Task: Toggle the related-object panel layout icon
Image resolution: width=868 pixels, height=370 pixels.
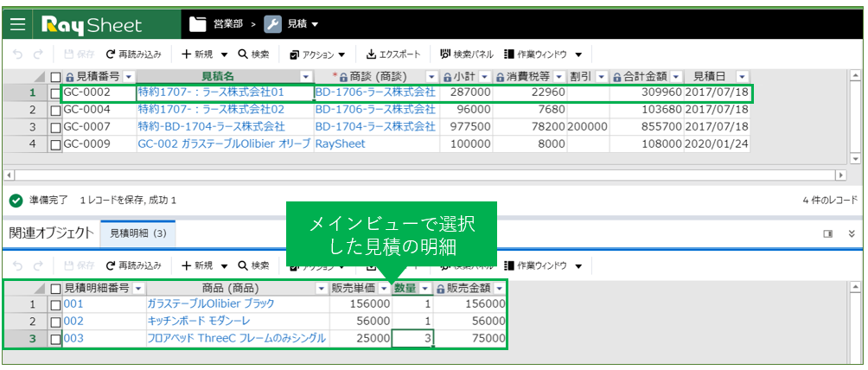Action: 828,234
